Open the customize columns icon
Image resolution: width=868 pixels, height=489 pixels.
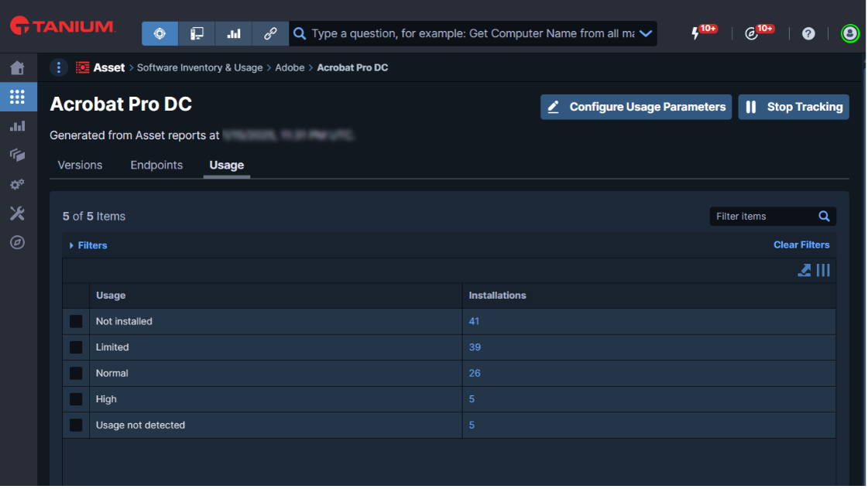[823, 270]
